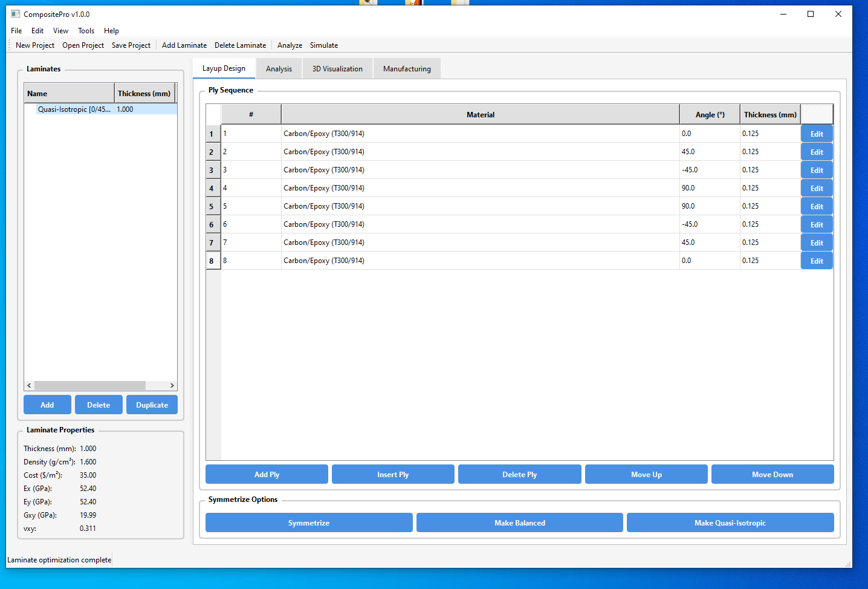This screenshot has width=868, height=589.
Task: Click the Delete button under Laminates list
Action: click(99, 405)
